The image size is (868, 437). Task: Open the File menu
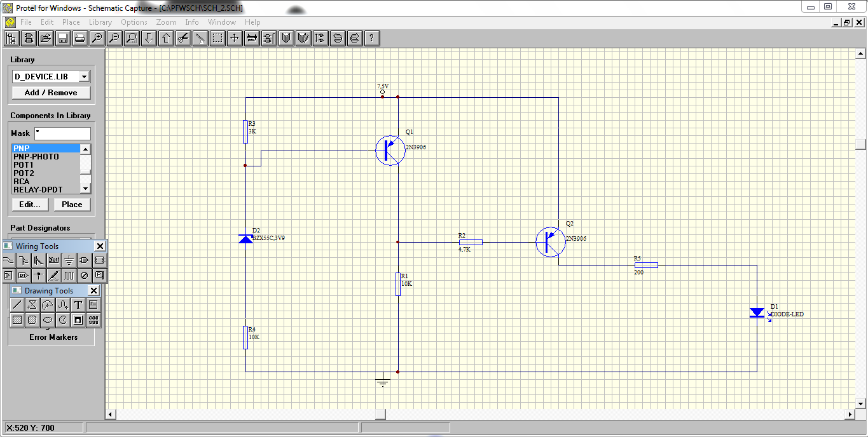(26, 22)
